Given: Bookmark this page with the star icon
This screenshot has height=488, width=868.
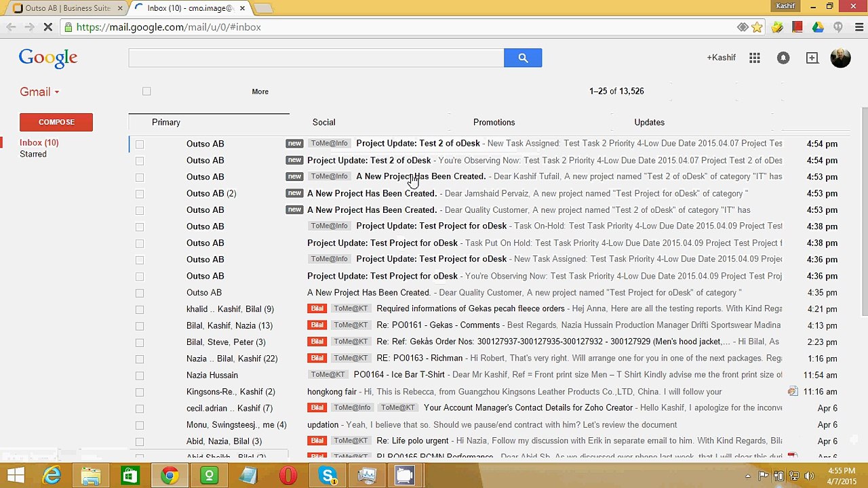Looking at the screenshot, I should tap(757, 27).
